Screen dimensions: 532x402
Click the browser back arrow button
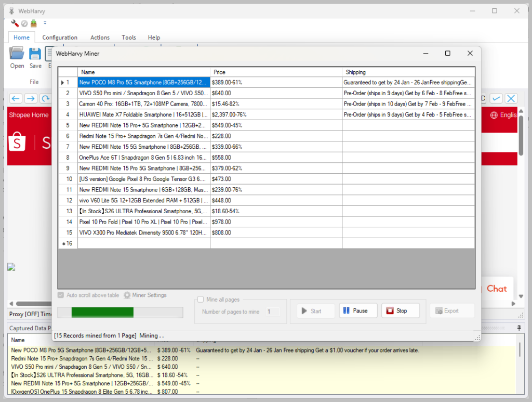pyautogui.click(x=16, y=98)
